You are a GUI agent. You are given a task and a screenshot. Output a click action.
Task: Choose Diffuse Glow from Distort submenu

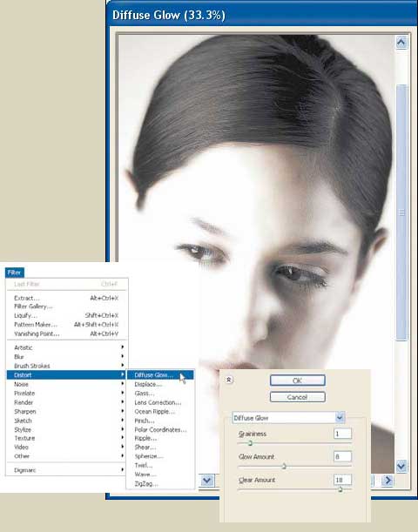(x=160, y=375)
